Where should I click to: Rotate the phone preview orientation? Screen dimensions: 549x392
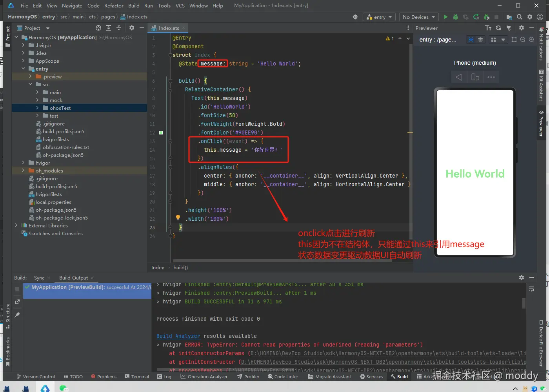(x=475, y=77)
